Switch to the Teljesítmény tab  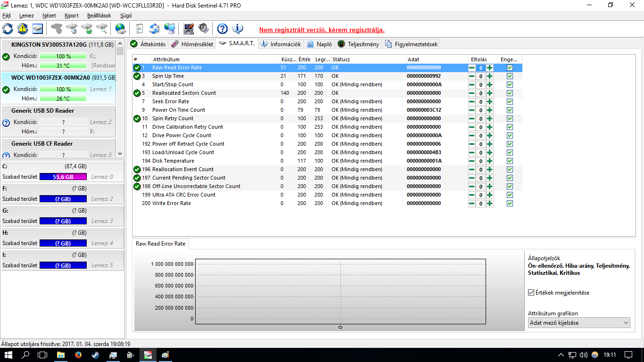click(358, 44)
